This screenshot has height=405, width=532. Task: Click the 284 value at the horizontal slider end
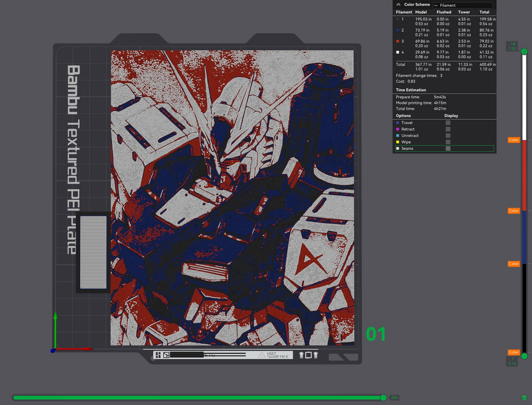[394, 398]
